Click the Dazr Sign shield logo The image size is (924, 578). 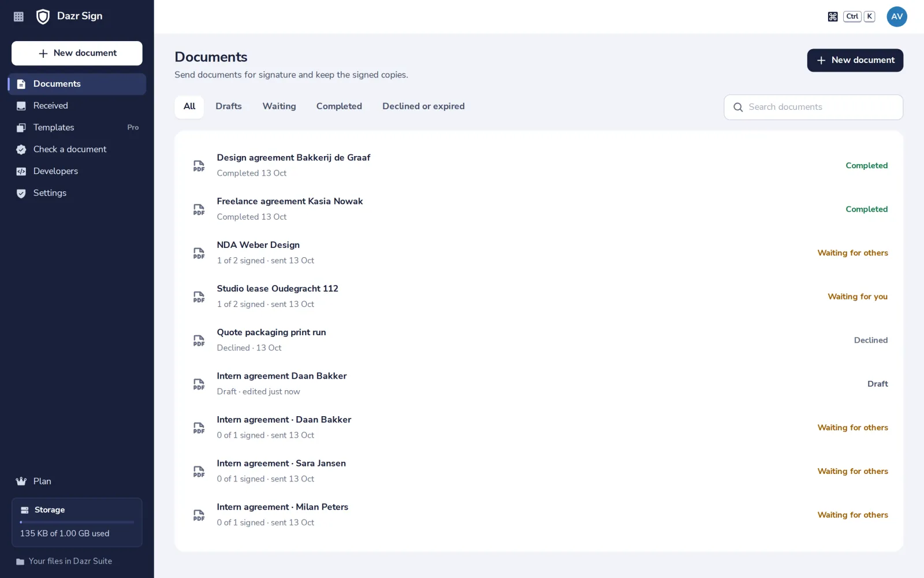(43, 16)
